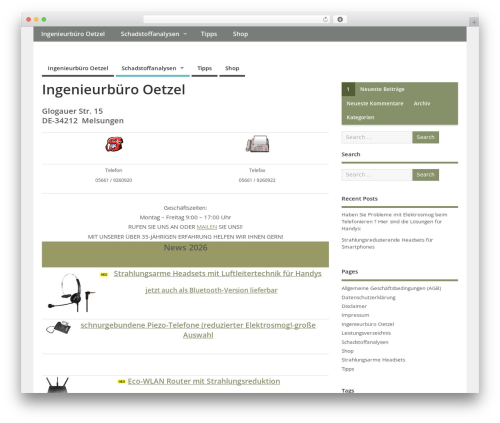Click the News 2026 banner heading
Image resolution: width=500 pixels, height=423 pixels.
pos(186,248)
